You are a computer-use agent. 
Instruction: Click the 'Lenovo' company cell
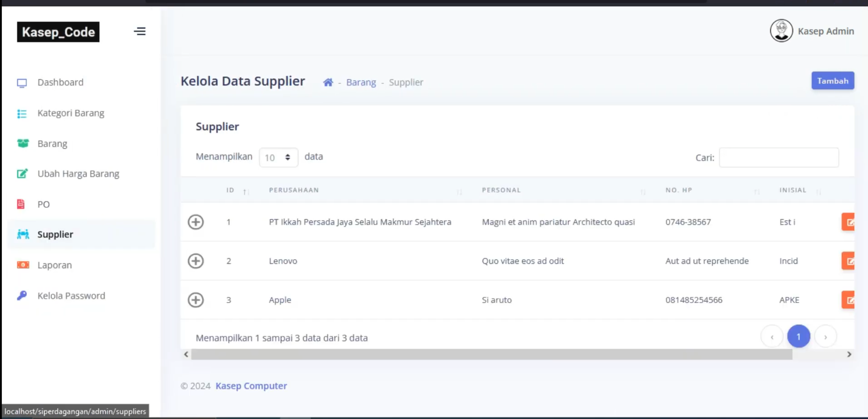click(283, 261)
